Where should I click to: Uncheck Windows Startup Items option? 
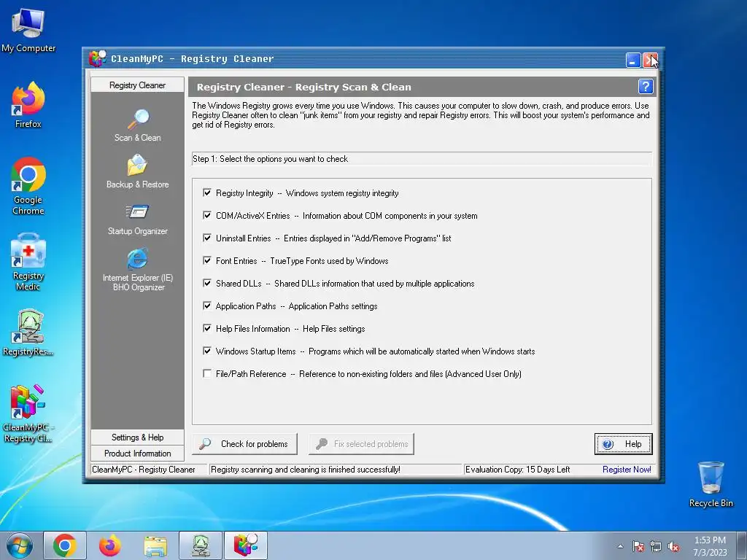pyautogui.click(x=207, y=351)
